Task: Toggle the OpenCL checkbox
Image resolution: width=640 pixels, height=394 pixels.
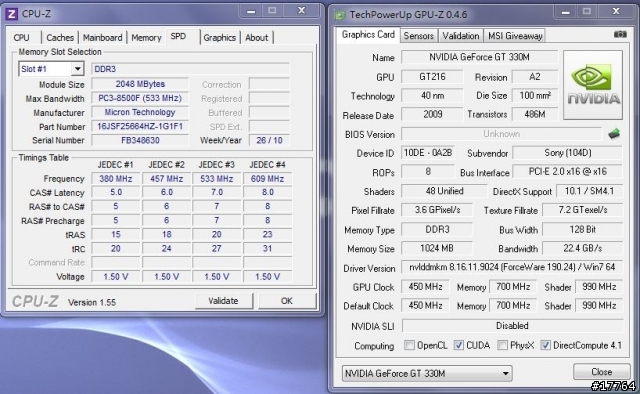Action: click(409, 345)
